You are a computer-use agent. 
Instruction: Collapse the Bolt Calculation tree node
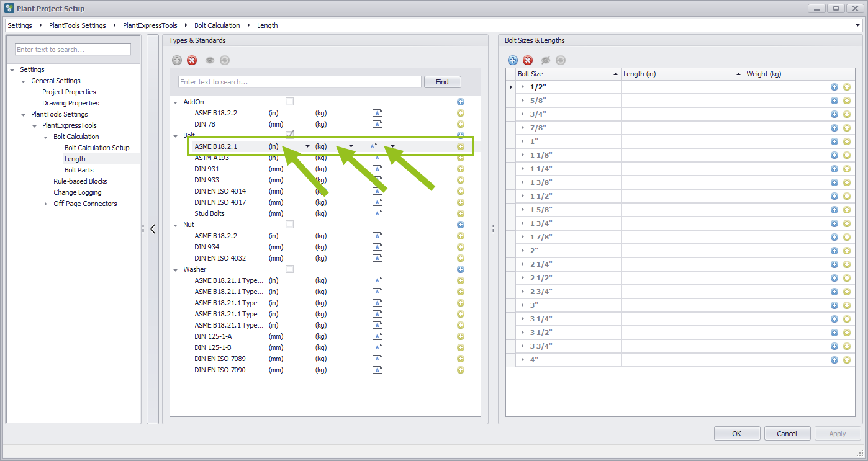click(46, 137)
